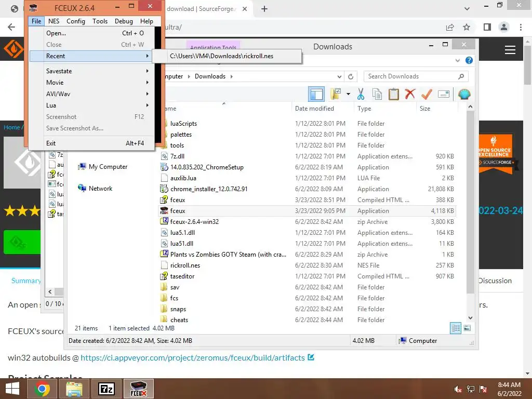Screen dimensions: 532x399
Task: Click the red X Delete icon
Action: (x=410, y=94)
